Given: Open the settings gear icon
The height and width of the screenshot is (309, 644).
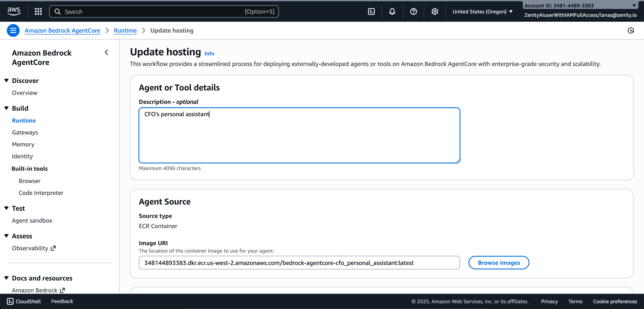Looking at the screenshot, I should (x=434, y=11).
